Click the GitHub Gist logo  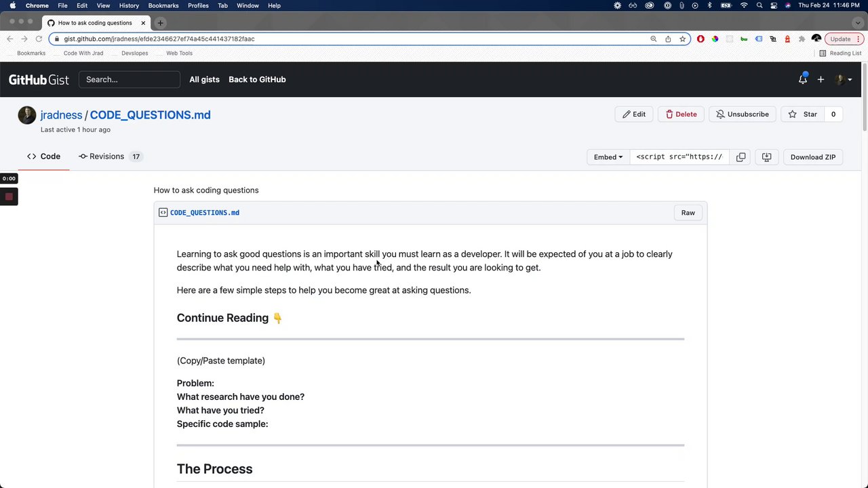[39, 79]
